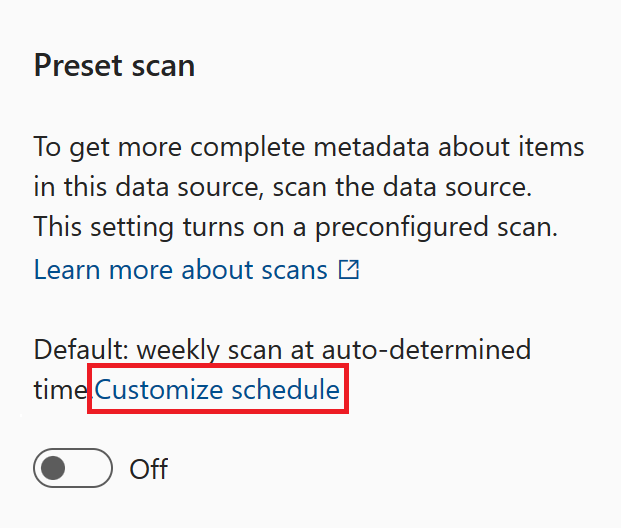Open the Learn more about scans link
The width and height of the screenshot is (621, 528).
click(196, 270)
